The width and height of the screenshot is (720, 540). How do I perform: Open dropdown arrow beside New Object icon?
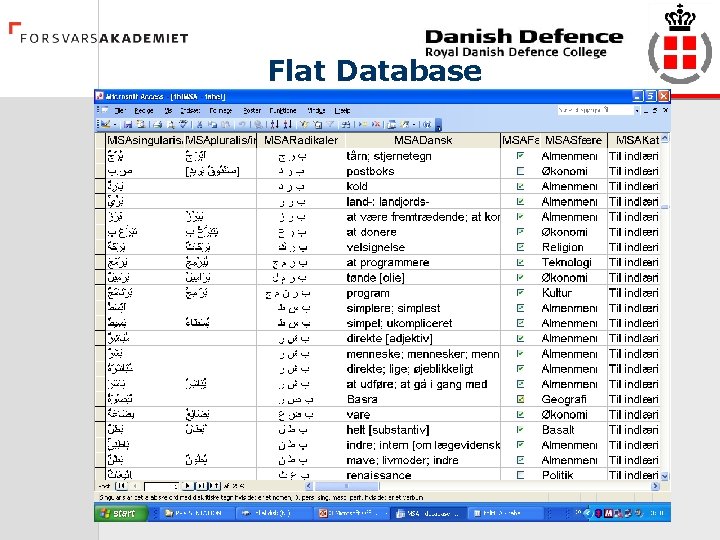(x=414, y=124)
